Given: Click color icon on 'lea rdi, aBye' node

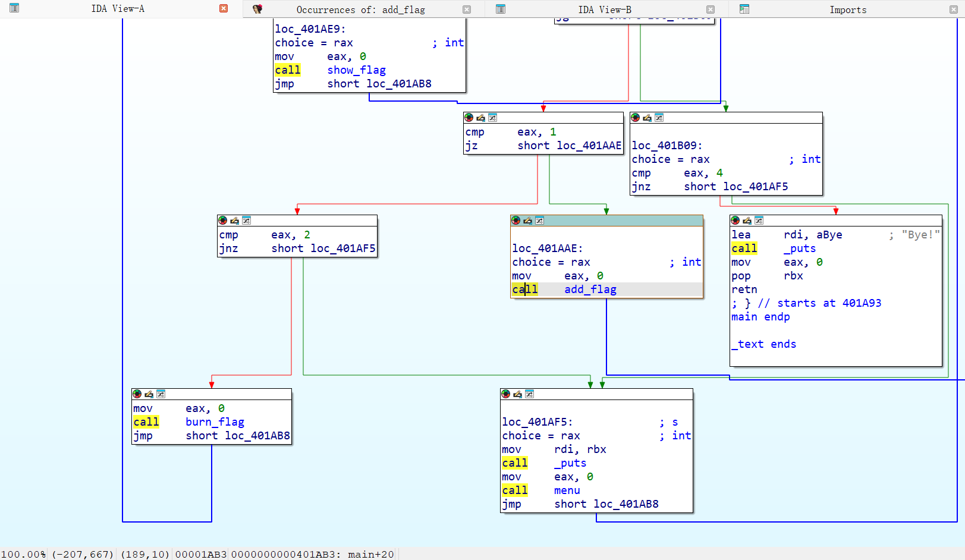Looking at the screenshot, I should pos(735,221).
